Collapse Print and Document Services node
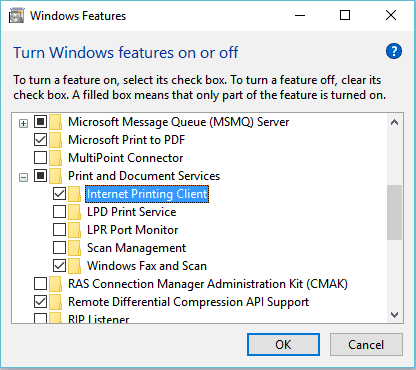416x370 pixels. click(23, 178)
